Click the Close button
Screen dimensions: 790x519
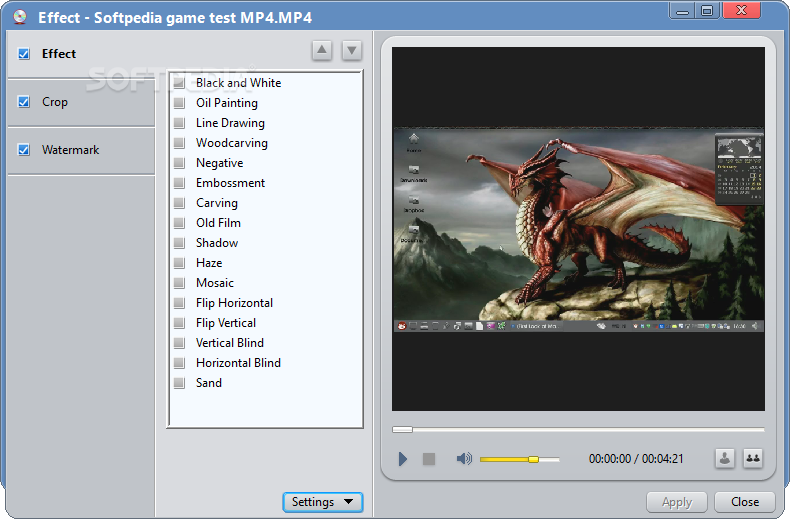coord(745,502)
